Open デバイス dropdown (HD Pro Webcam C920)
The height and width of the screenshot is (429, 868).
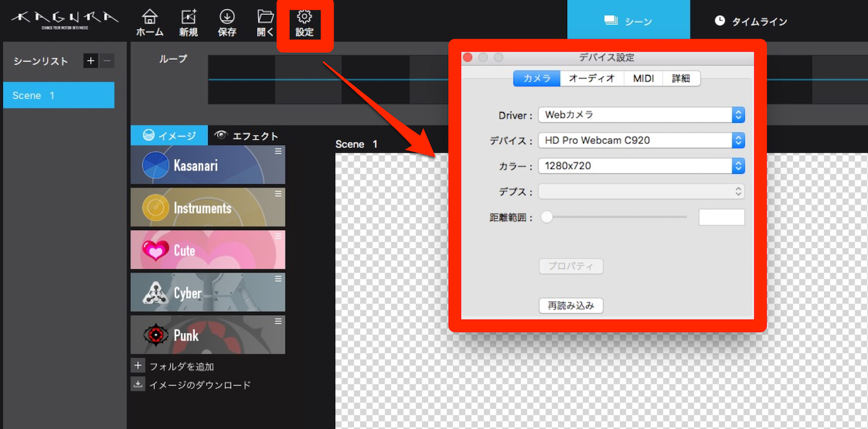pyautogui.click(x=641, y=140)
